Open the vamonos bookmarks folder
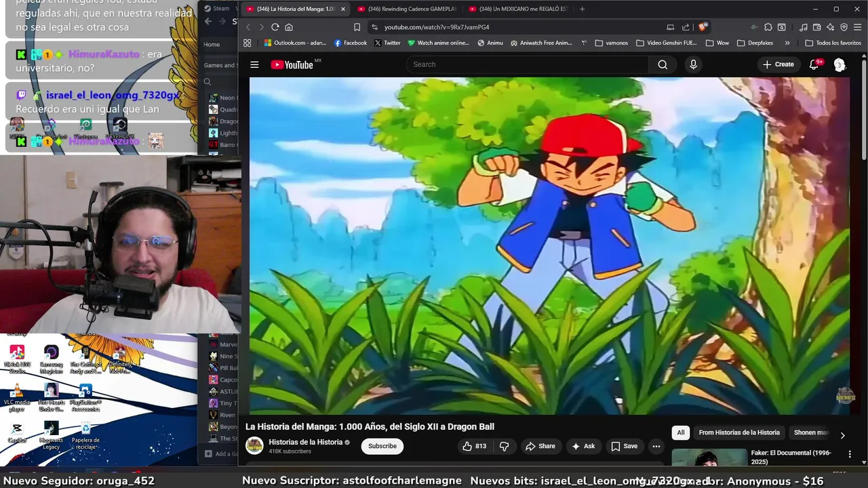Viewport: 868px width, 488px height. coord(611,43)
